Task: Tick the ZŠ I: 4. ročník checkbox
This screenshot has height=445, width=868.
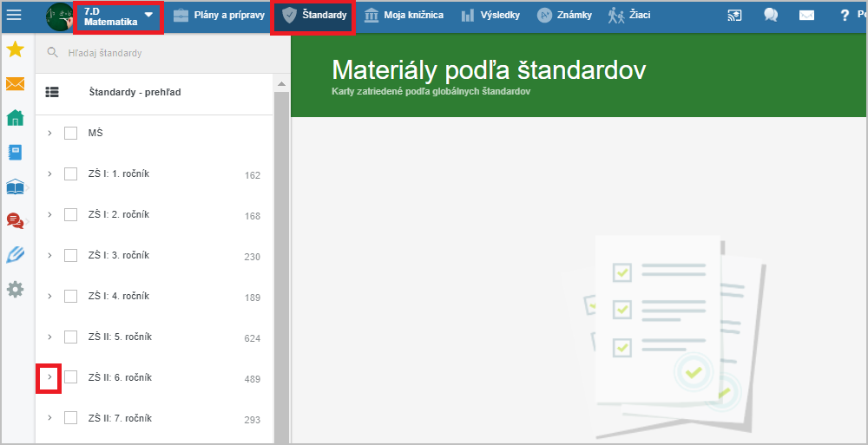Action: point(71,296)
